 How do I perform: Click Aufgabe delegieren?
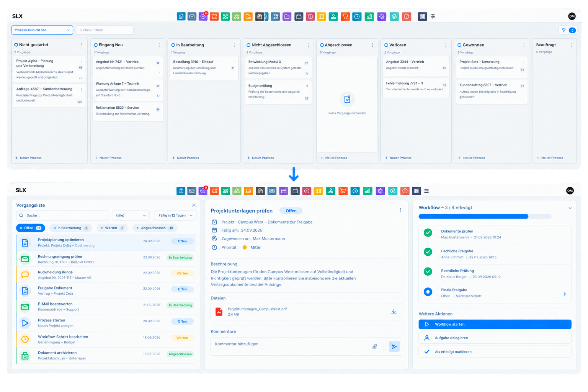(495, 338)
